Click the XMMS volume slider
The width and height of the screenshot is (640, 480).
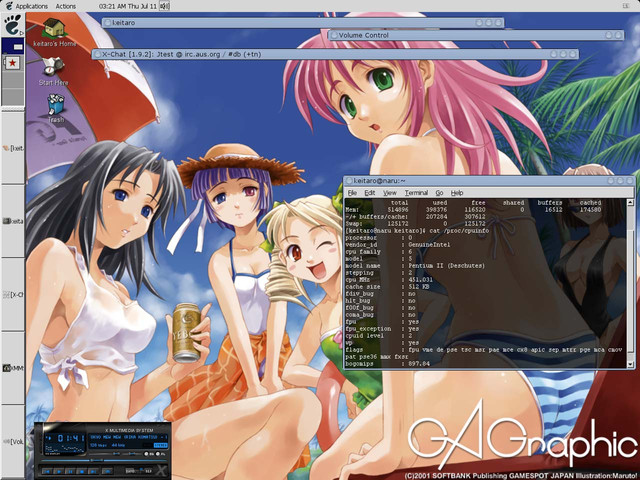105,453
